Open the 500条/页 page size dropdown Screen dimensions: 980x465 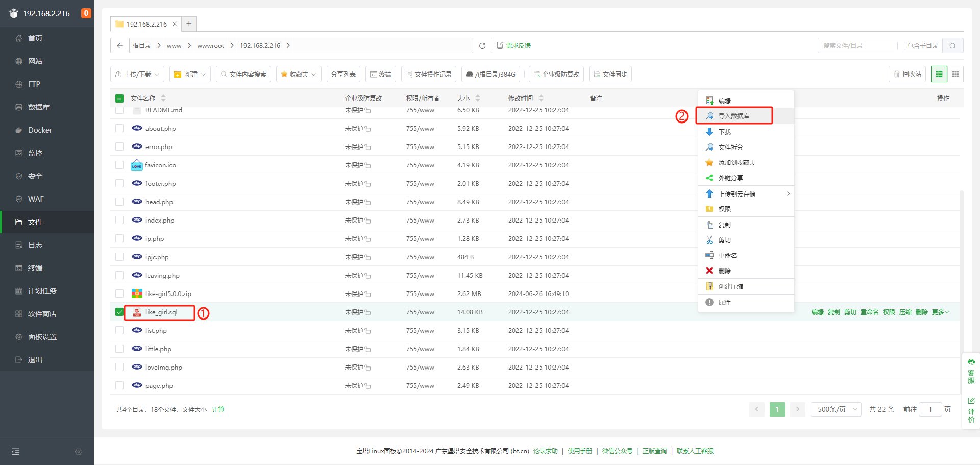[836, 409]
